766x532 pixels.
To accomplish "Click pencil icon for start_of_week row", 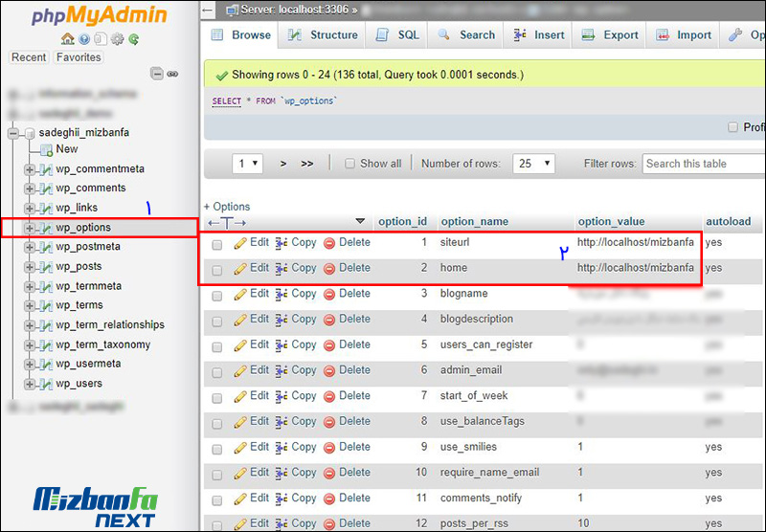I will click(x=240, y=396).
